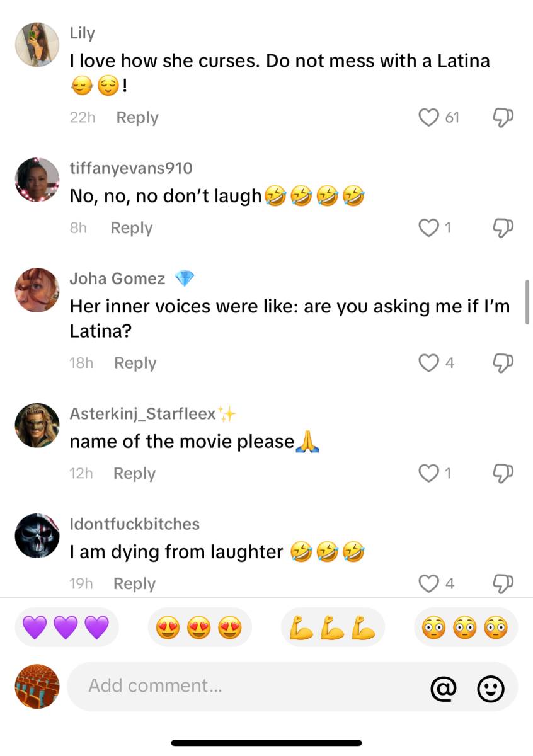Tap the @ mention icon
The width and height of the screenshot is (533, 756).
click(x=443, y=688)
